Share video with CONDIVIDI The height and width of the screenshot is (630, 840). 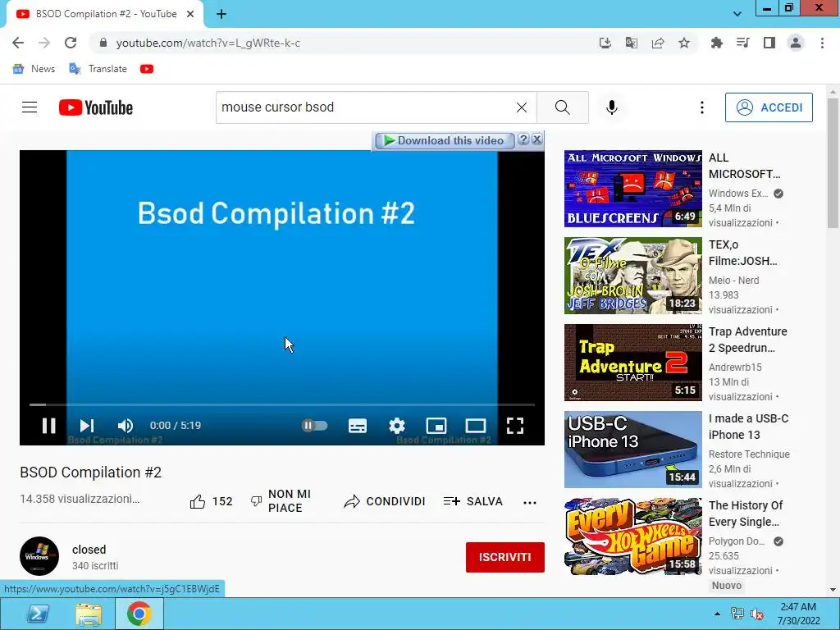coord(384,501)
